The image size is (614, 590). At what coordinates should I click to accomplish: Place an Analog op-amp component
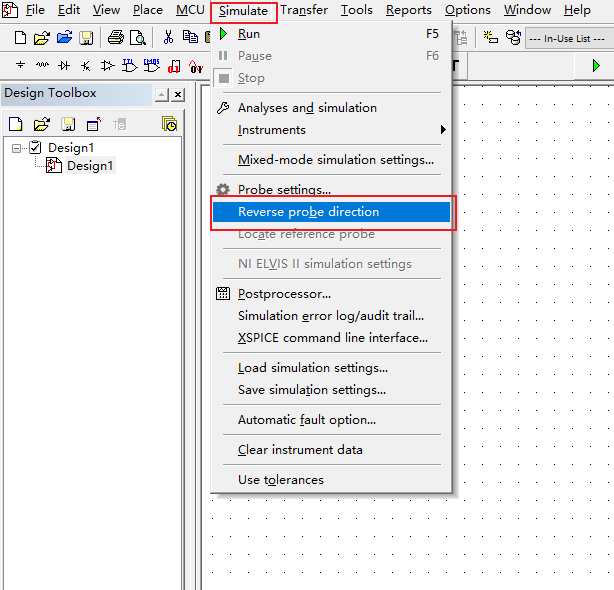[107, 66]
